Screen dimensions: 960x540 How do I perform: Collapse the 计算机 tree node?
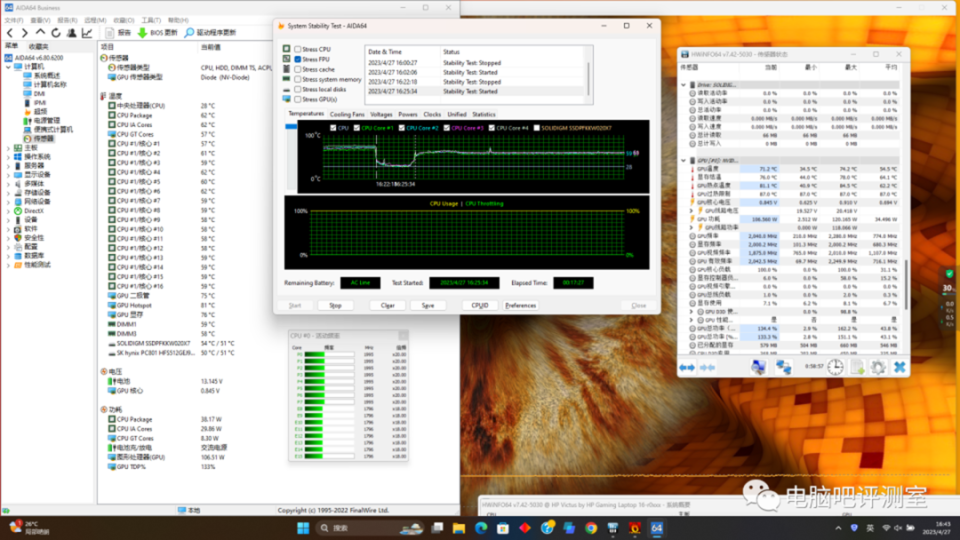pyautogui.click(x=9, y=66)
